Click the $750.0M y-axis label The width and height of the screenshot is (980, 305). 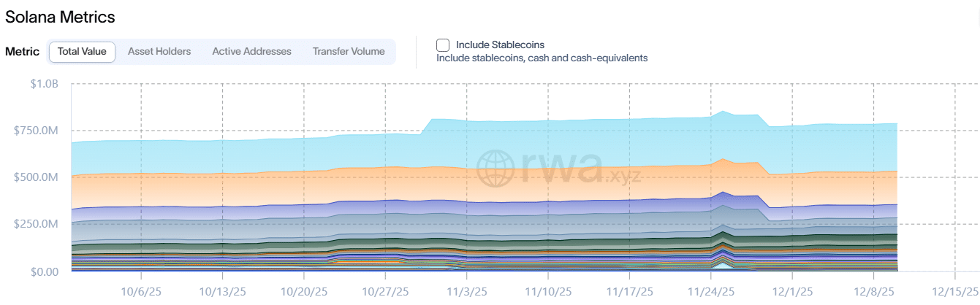(35, 131)
